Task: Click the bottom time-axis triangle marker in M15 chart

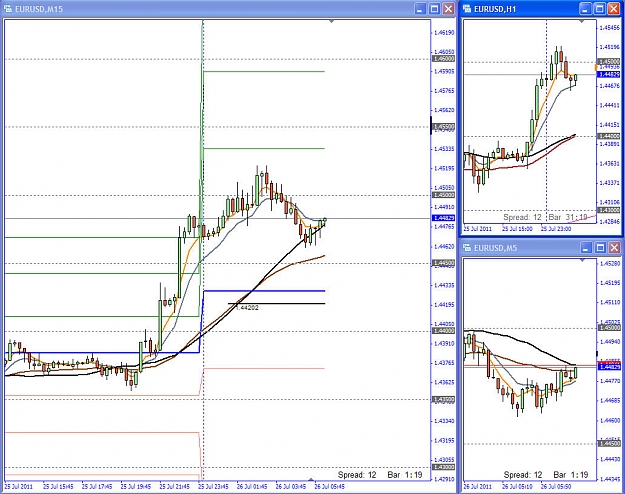Action: (x=311, y=479)
